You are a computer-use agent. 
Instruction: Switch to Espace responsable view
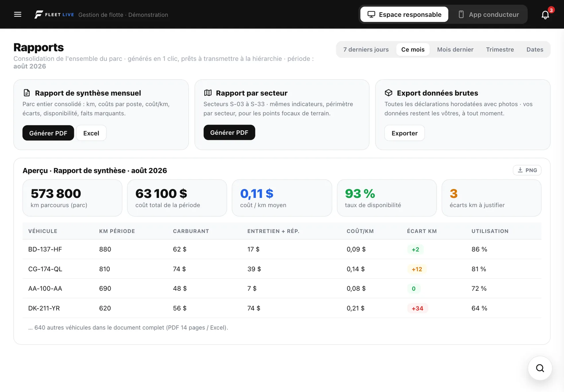(x=404, y=15)
